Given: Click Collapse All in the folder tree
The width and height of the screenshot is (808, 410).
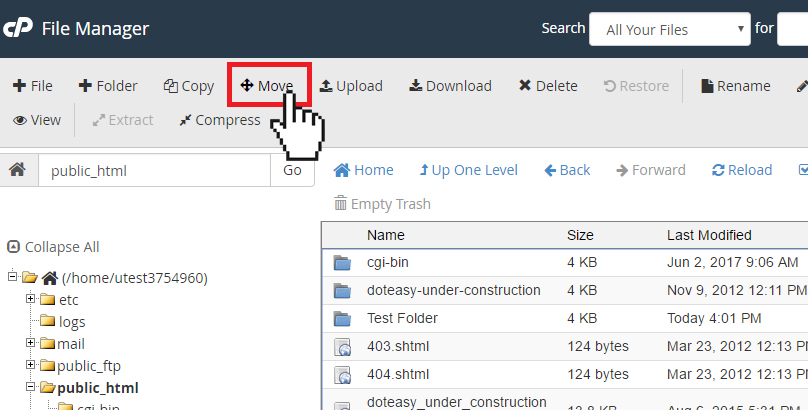Looking at the screenshot, I should [x=53, y=247].
